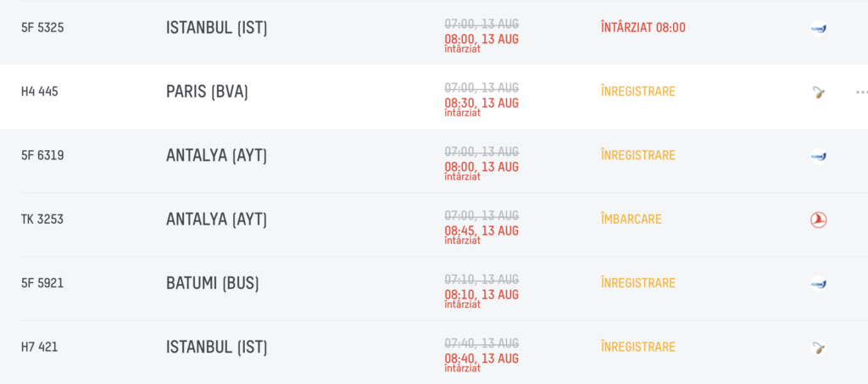Open the BATUMI (BUS) destination
This screenshot has height=384, width=868.
coord(213,283)
